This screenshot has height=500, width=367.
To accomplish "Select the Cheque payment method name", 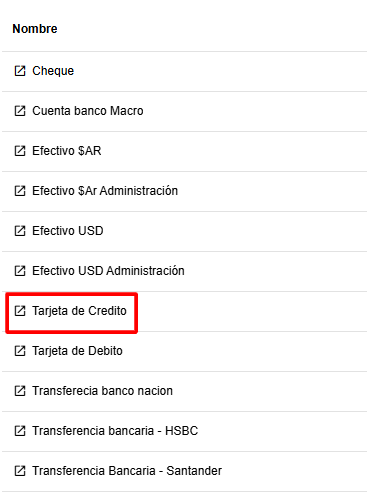I will point(53,71).
